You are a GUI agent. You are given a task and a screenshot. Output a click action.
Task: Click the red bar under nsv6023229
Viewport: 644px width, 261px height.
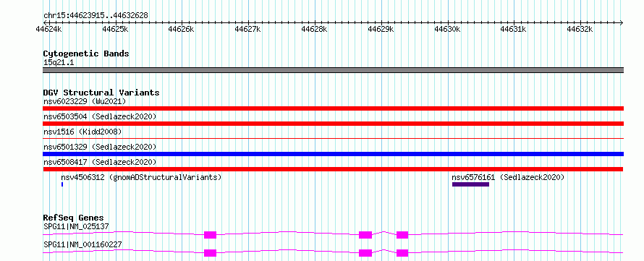[333, 108]
